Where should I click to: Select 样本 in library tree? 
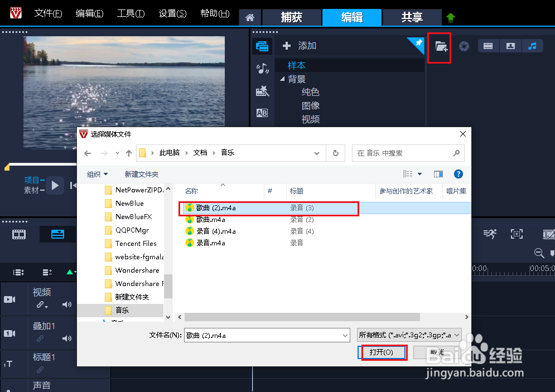[297, 65]
